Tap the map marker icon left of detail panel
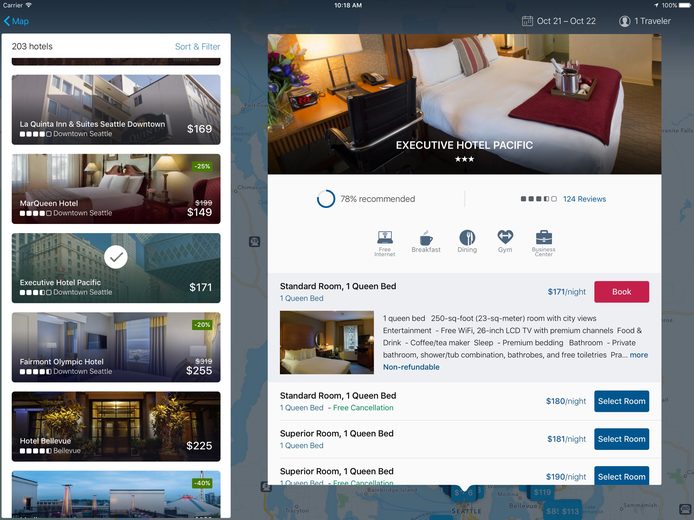This screenshot has height=520, width=694. click(x=254, y=242)
